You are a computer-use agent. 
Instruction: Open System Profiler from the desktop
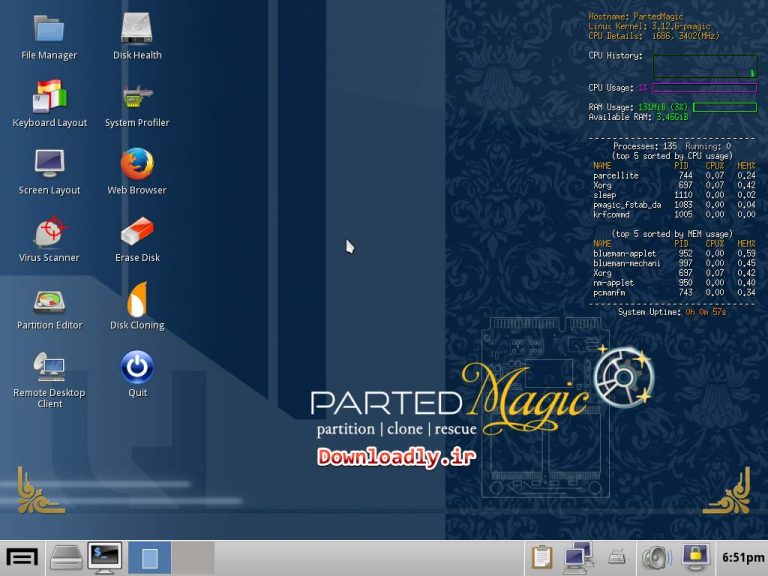point(137,97)
